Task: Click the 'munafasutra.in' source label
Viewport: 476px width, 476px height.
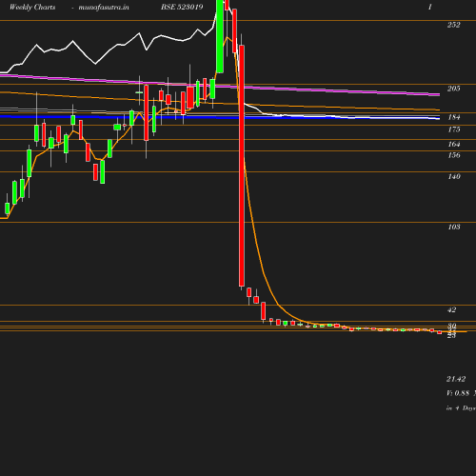Action: pyautogui.click(x=104, y=7)
